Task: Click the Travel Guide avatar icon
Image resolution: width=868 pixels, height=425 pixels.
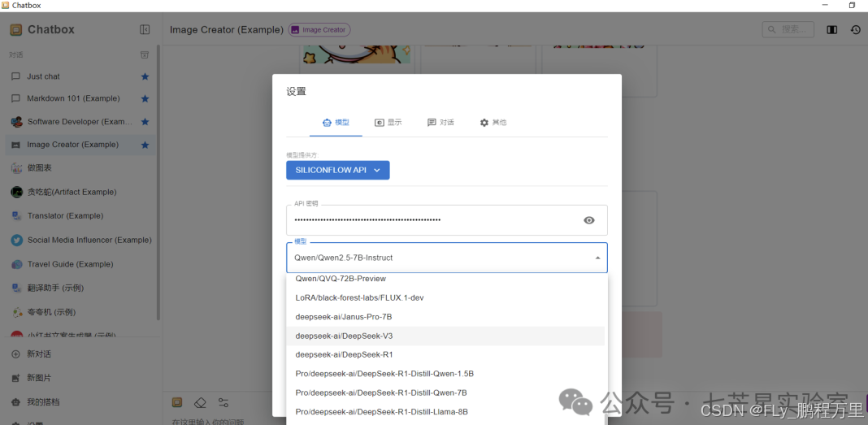Action: coord(16,264)
